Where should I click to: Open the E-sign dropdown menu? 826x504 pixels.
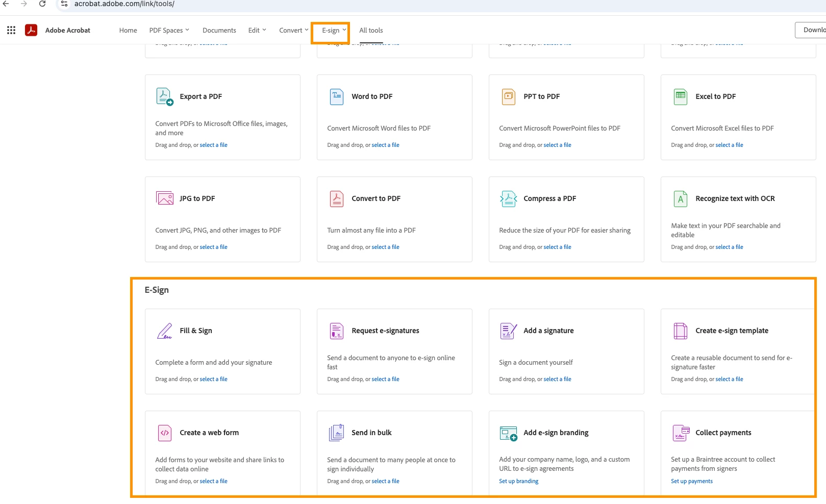tap(334, 30)
